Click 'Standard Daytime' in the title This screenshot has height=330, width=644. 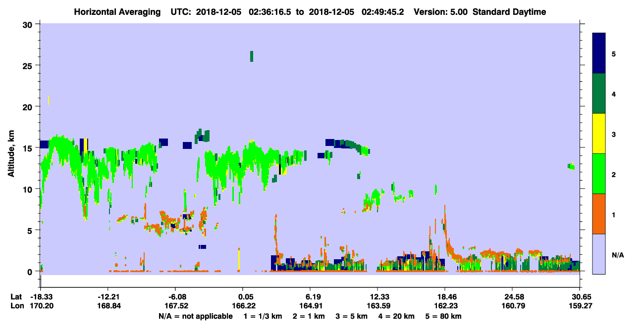click(x=509, y=12)
